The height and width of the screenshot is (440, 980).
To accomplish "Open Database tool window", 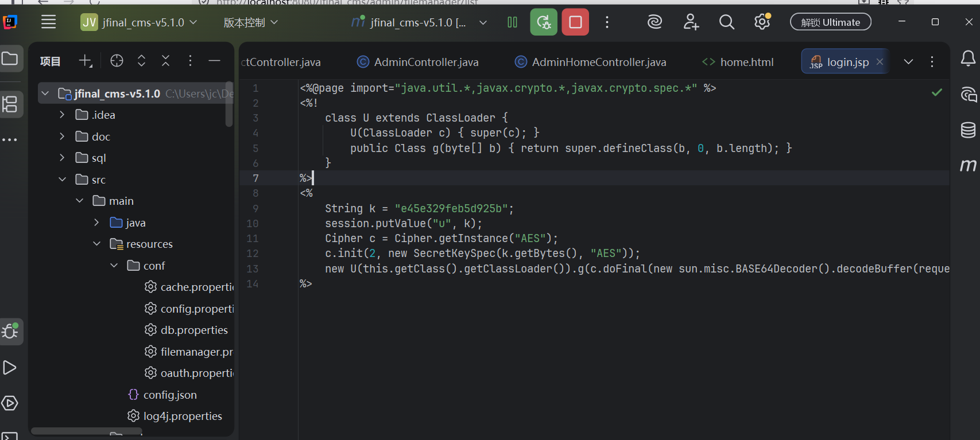I will [x=968, y=130].
